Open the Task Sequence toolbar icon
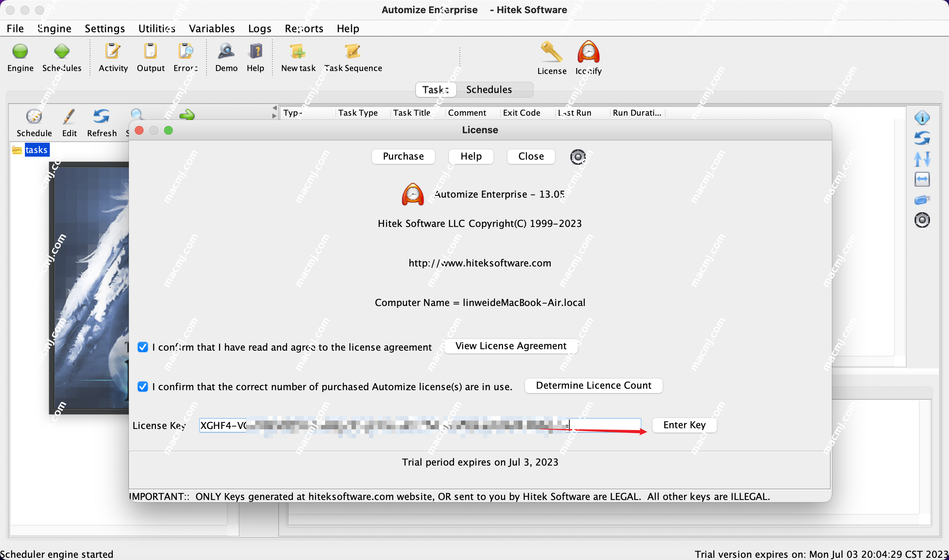 pos(353,51)
